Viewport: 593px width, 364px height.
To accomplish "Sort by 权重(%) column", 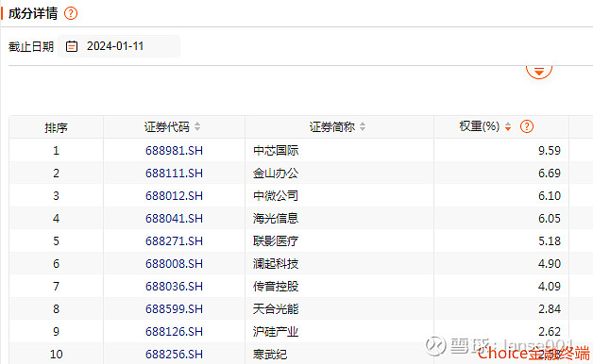I will click(x=508, y=126).
